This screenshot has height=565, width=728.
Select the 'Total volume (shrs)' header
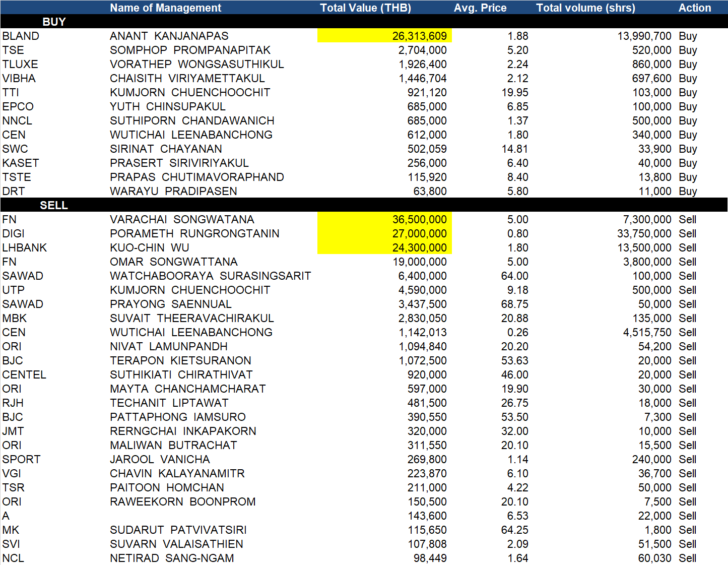[x=585, y=8]
